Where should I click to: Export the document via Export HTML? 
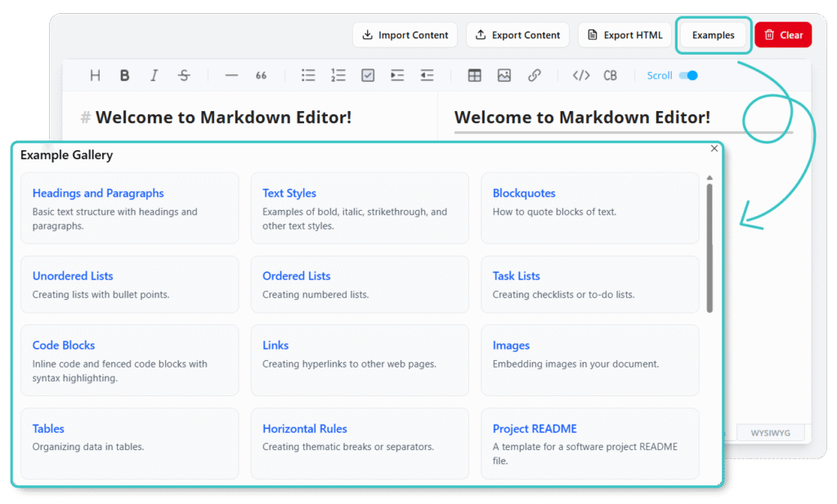click(624, 35)
